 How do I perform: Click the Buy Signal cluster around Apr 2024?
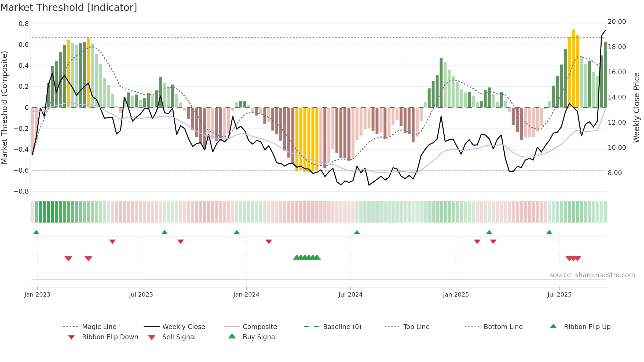pyautogui.click(x=307, y=257)
